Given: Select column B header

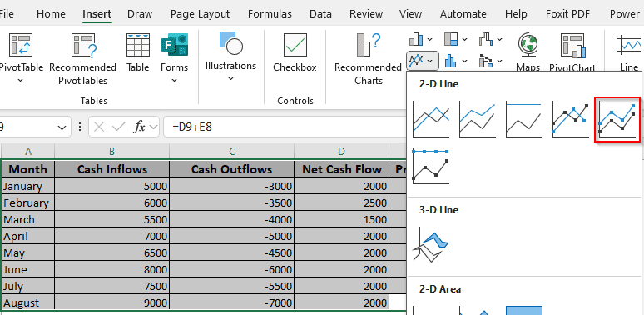Looking at the screenshot, I should (x=111, y=152).
